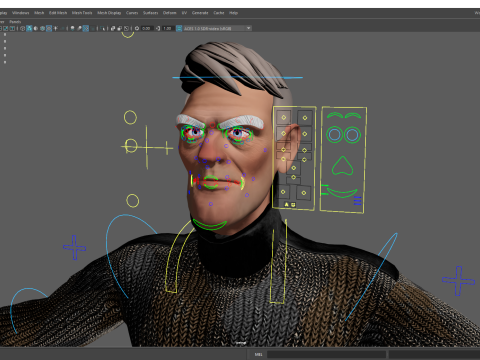Viewport: 480px width, 360px height.
Task: Click the smiley icon below facial slider panel
Action: (293, 205)
